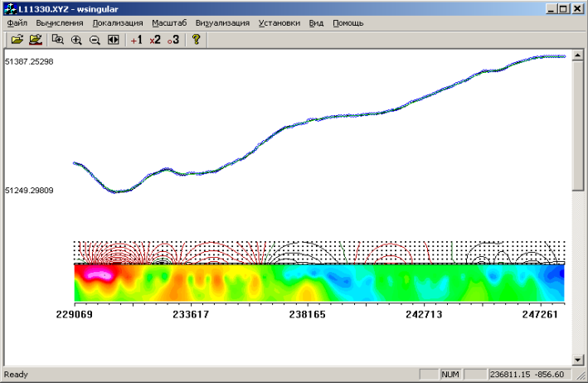This screenshot has height=383, width=588.
Task: Toggle the x2 toolbar button
Action: (x=154, y=39)
